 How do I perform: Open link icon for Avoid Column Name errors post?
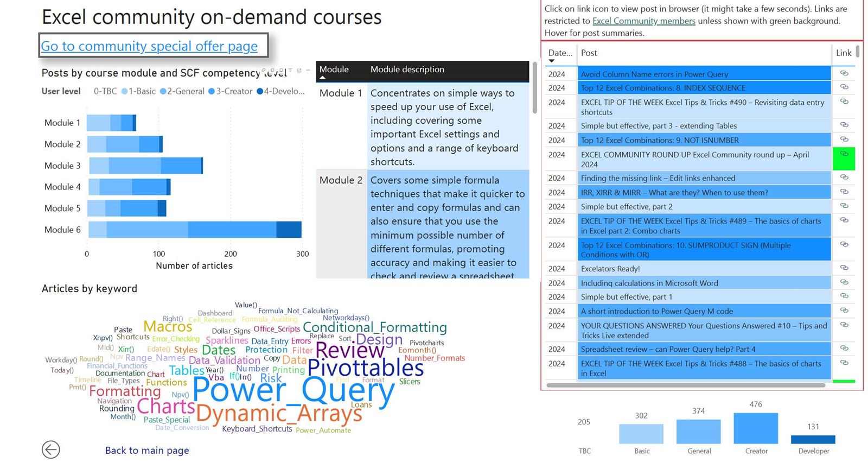844,73
